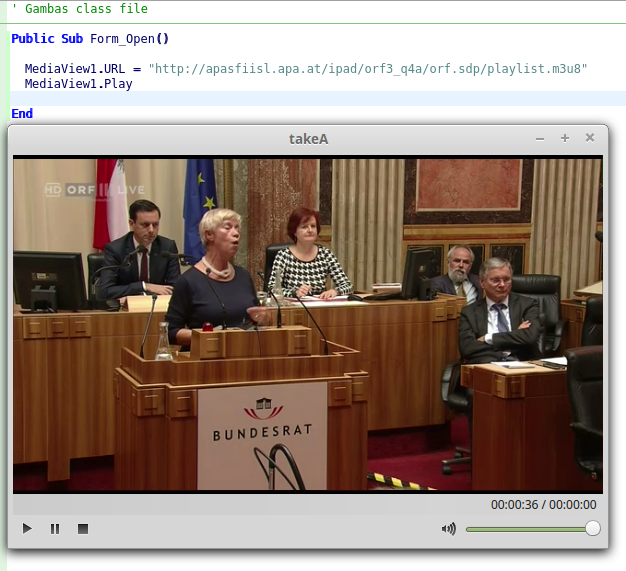
Task: Click inside the video display area
Action: (x=308, y=325)
